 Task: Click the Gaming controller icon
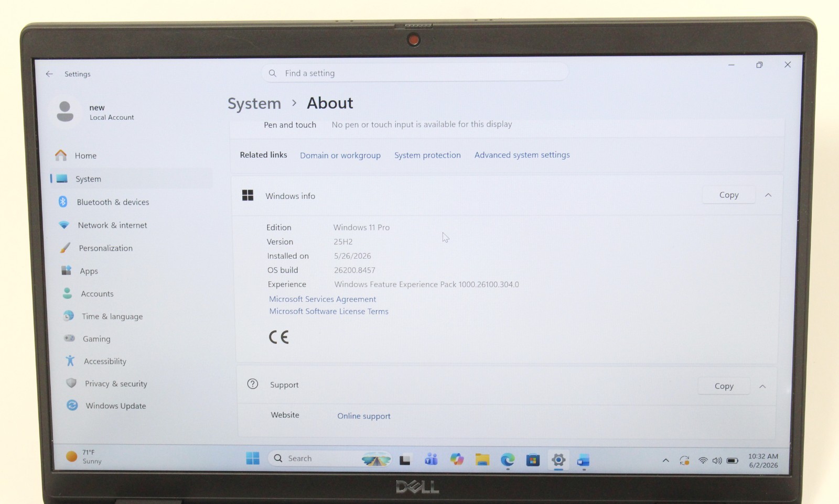[x=69, y=338]
